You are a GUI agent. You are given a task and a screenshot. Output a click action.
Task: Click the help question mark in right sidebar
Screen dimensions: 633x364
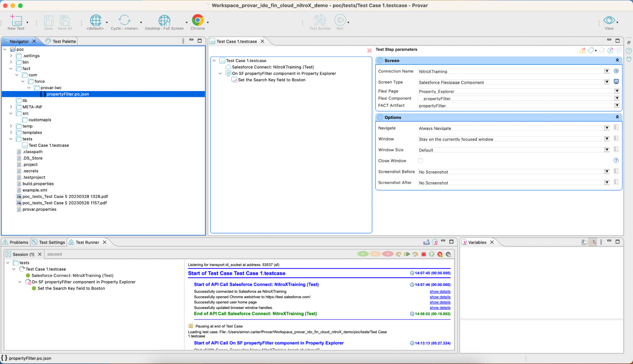coord(629,51)
